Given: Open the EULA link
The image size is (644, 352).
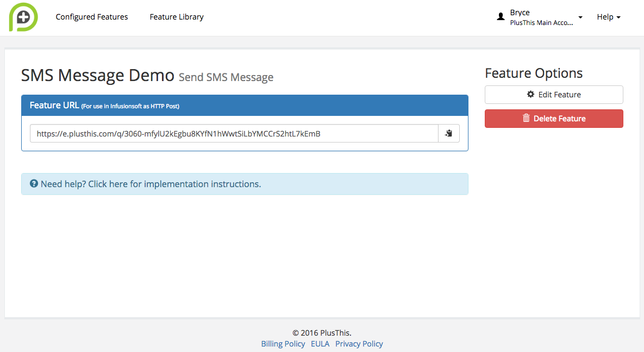Looking at the screenshot, I should (x=320, y=344).
